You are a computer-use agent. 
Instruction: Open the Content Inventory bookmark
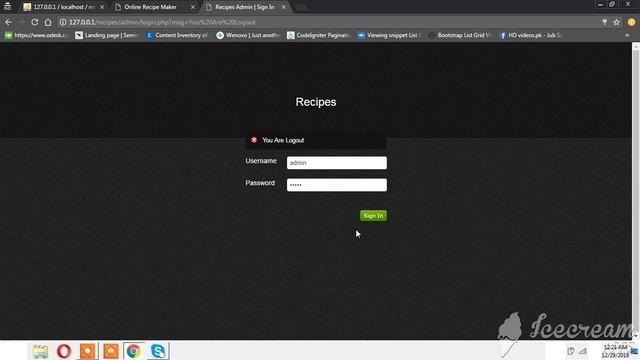click(x=177, y=36)
